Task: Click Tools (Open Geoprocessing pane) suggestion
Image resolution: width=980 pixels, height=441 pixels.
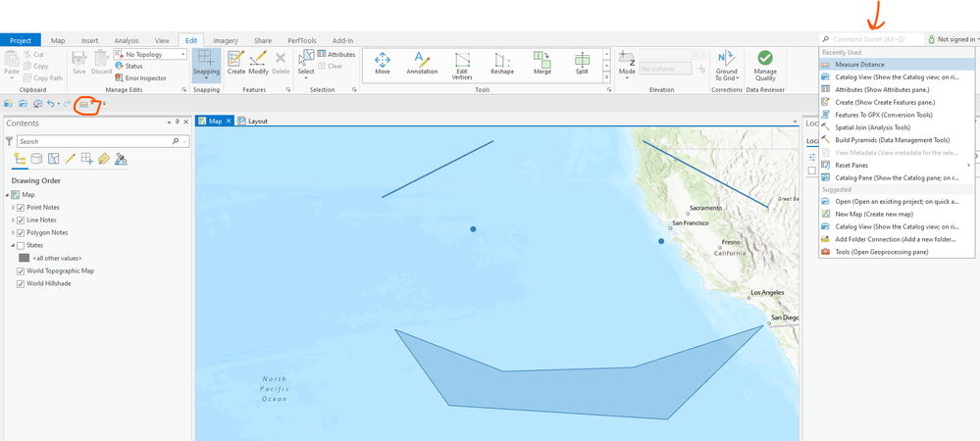Action: pos(897,252)
